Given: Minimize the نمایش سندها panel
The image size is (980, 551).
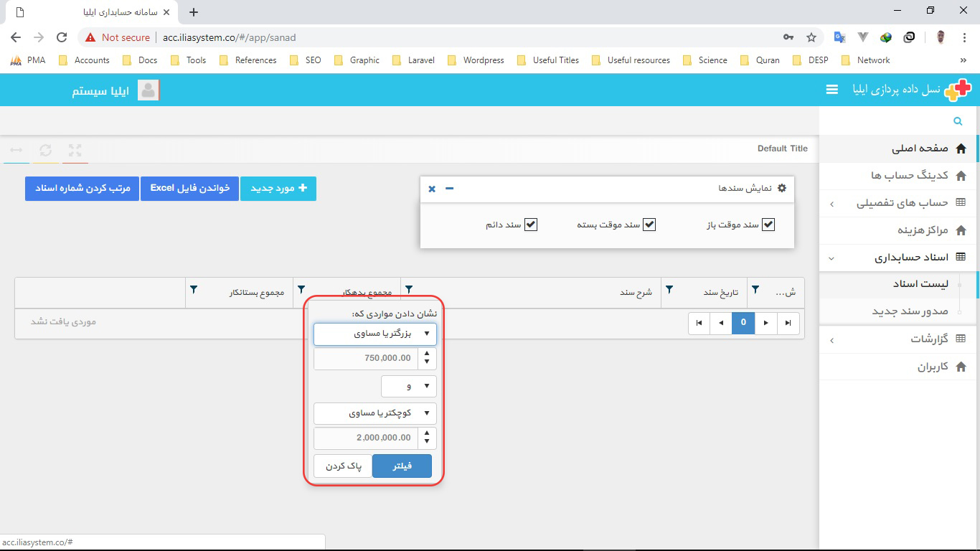Looking at the screenshot, I should [449, 188].
